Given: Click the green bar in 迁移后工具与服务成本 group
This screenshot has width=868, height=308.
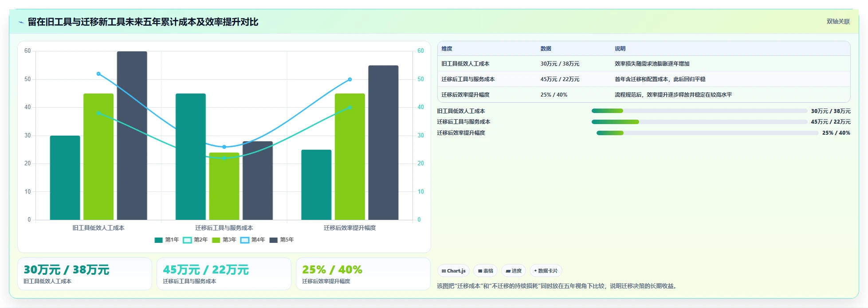Looking at the screenshot, I should (224, 186).
